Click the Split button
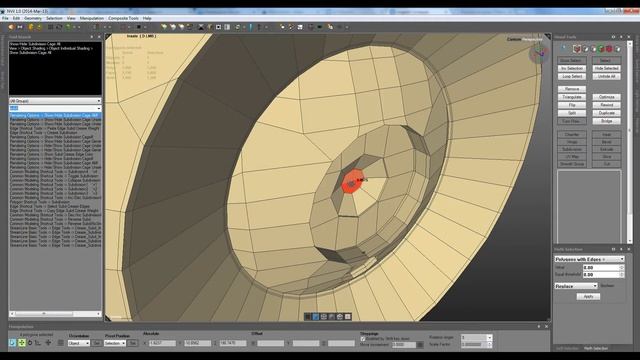 (x=571, y=113)
